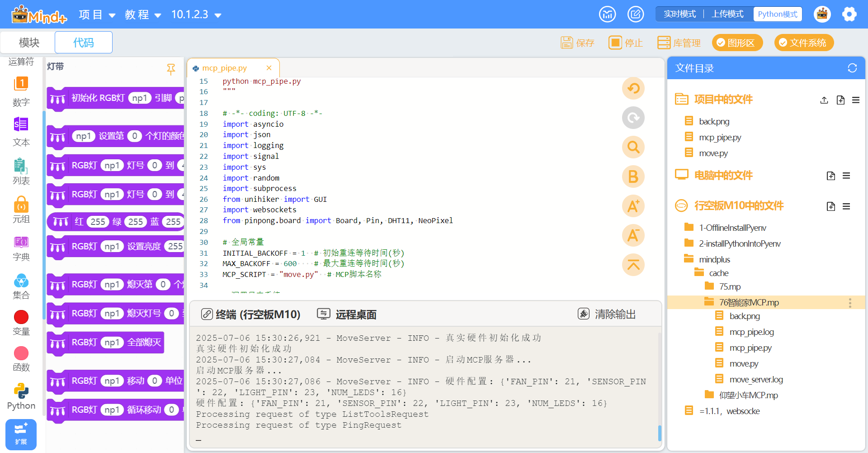
Task: Switch to 实时模式
Action: (679, 14)
